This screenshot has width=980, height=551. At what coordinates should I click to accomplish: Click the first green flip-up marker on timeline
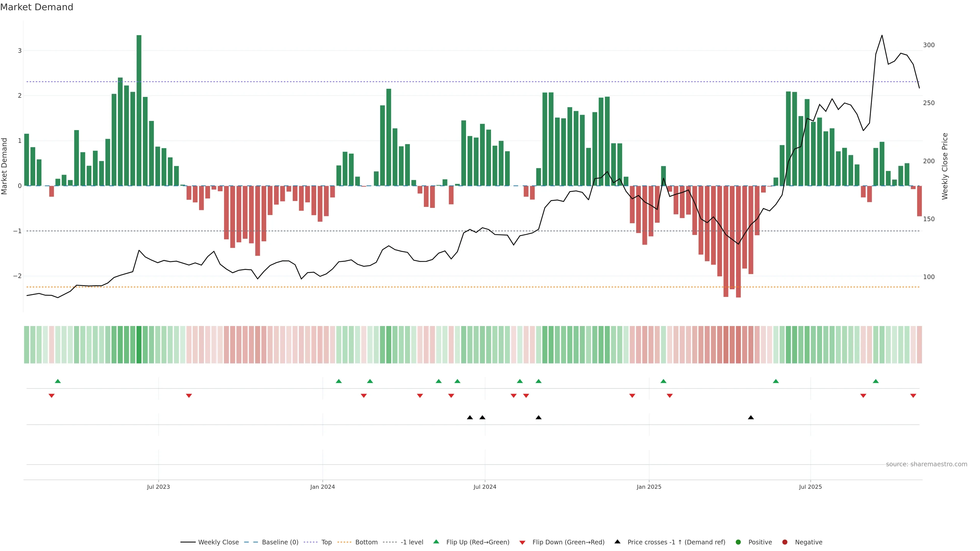pos(58,381)
